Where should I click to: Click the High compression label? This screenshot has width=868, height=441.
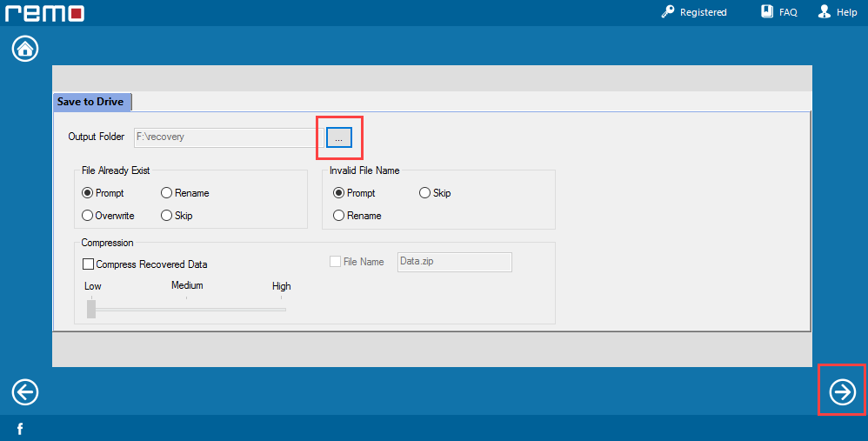point(281,286)
